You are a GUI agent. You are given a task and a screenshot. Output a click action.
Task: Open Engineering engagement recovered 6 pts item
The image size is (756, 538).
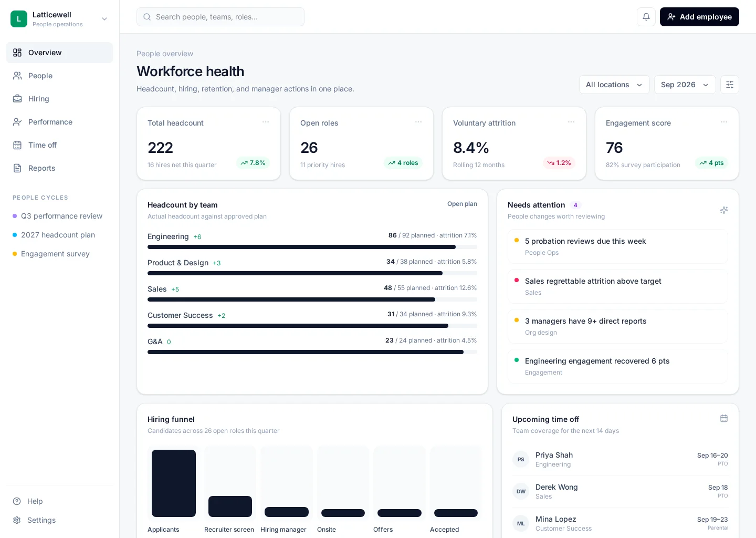pyautogui.click(x=618, y=366)
